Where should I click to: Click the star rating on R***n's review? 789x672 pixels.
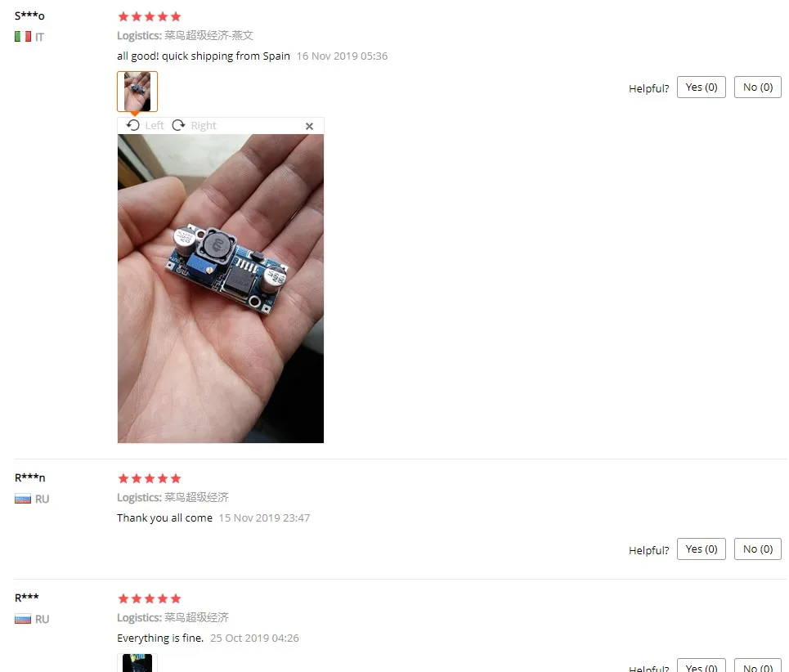click(x=150, y=478)
